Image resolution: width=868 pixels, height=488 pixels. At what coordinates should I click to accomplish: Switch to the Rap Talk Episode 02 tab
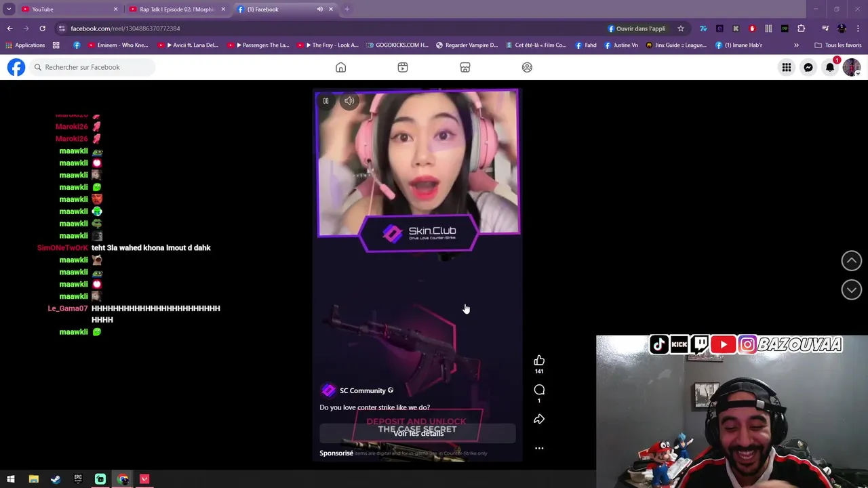coord(178,9)
